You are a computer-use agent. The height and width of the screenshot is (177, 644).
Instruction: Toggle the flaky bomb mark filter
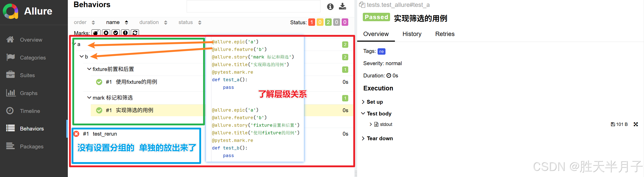[96, 33]
